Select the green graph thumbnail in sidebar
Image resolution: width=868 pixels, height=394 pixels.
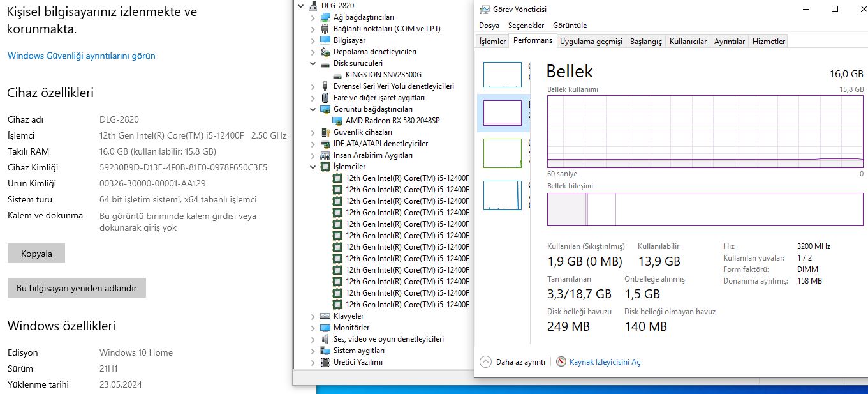point(503,153)
